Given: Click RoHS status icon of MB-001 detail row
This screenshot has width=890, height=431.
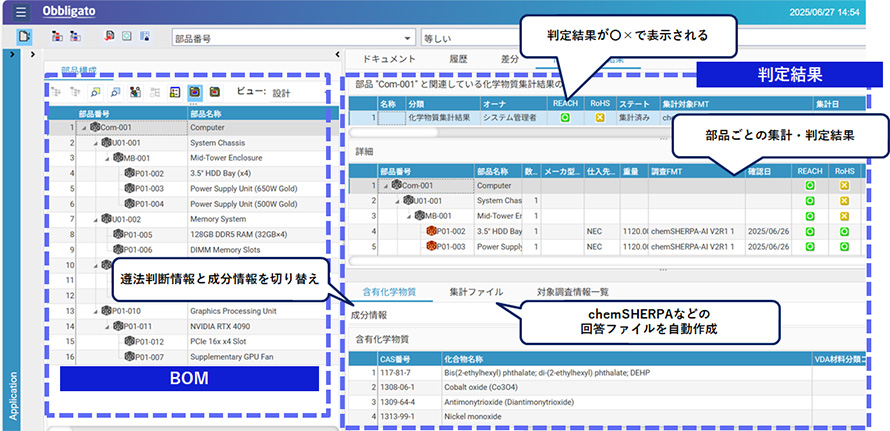Looking at the screenshot, I should [844, 216].
